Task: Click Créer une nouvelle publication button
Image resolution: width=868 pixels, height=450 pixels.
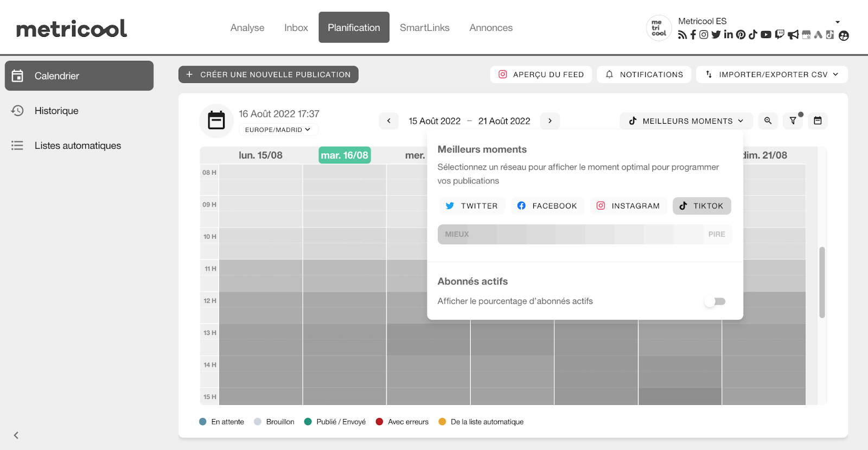Action: pyautogui.click(x=269, y=74)
